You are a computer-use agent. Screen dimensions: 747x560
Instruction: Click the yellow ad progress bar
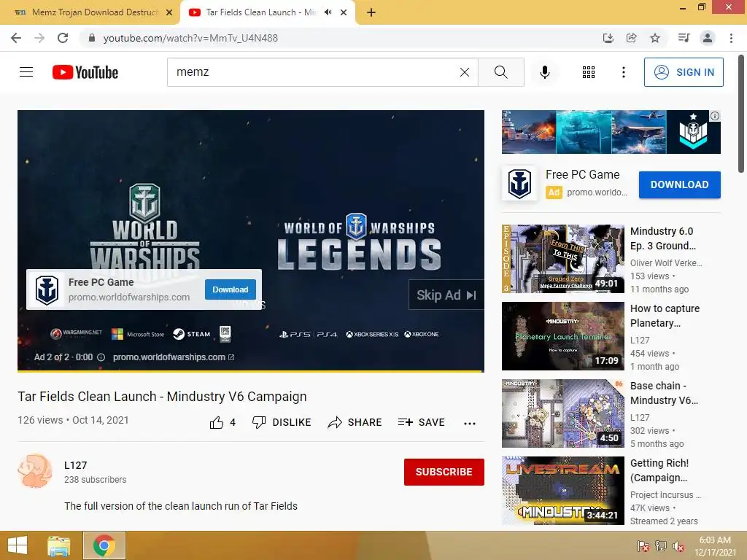[x=251, y=370]
